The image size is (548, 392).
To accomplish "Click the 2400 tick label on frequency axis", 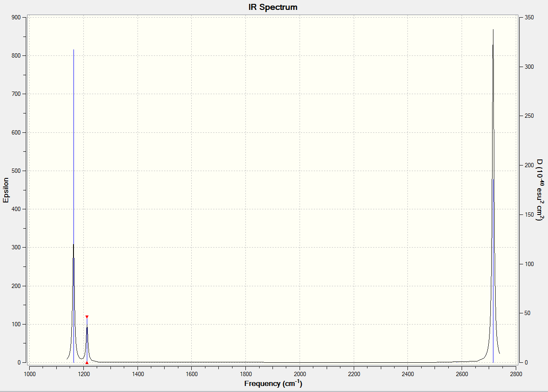I will (408, 374).
